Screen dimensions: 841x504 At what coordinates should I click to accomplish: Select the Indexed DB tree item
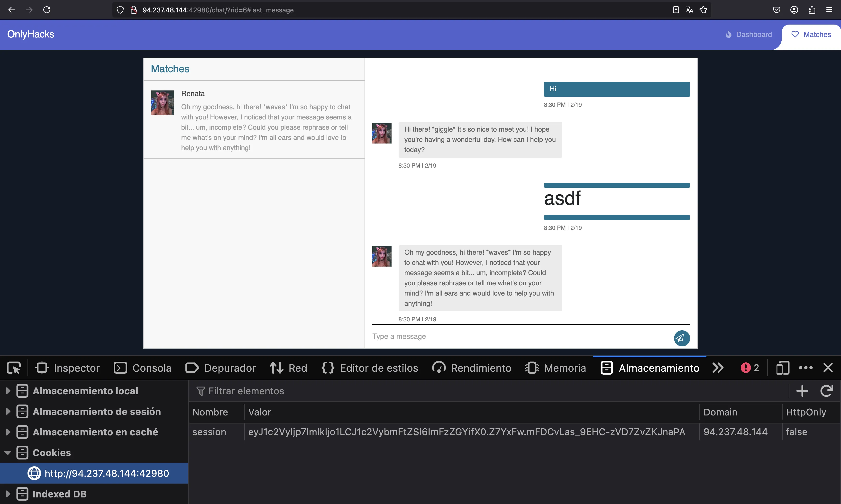pyautogui.click(x=59, y=494)
